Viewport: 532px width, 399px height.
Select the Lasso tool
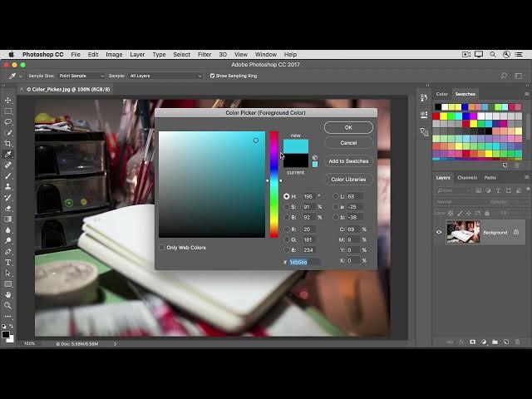pyautogui.click(x=8, y=122)
